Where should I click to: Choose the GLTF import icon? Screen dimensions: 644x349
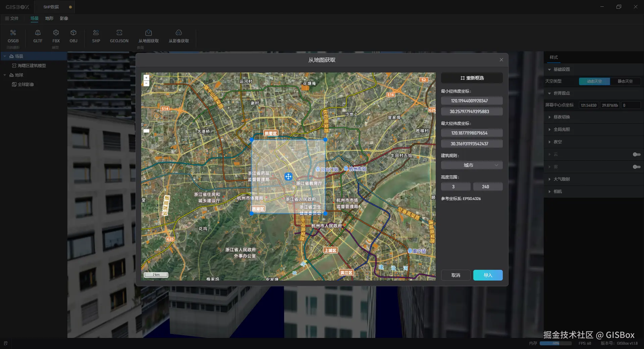click(x=38, y=33)
